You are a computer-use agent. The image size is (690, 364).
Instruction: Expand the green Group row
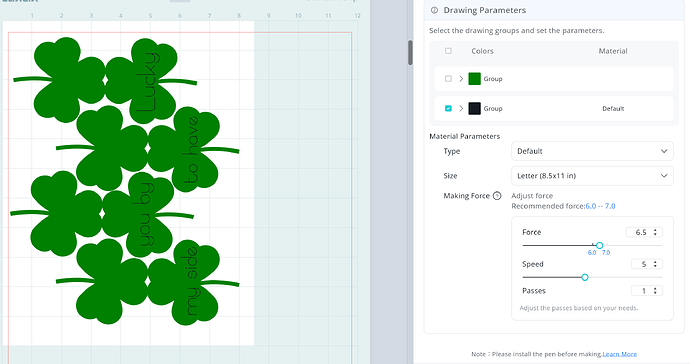tap(461, 79)
